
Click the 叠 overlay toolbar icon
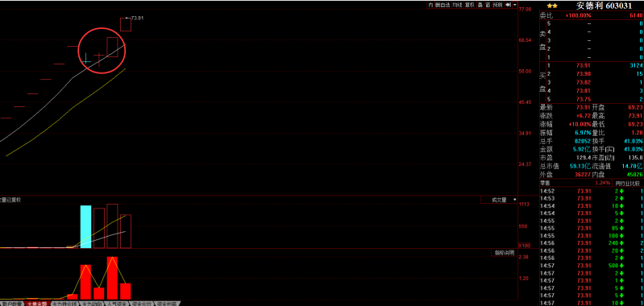tap(480, 5)
